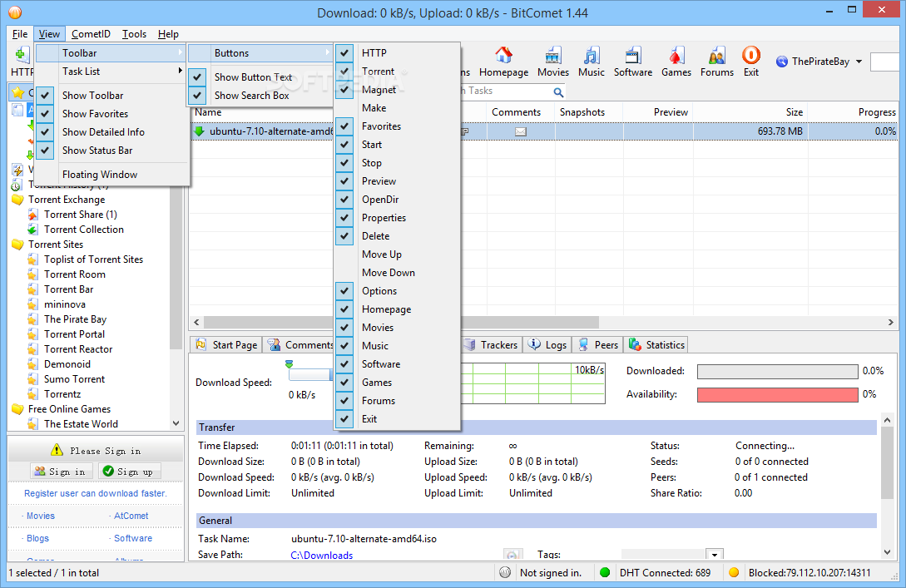Viewport: 906px width, 588px height.
Task: Click the DHT Connected green status icon
Action: (x=605, y=572)
